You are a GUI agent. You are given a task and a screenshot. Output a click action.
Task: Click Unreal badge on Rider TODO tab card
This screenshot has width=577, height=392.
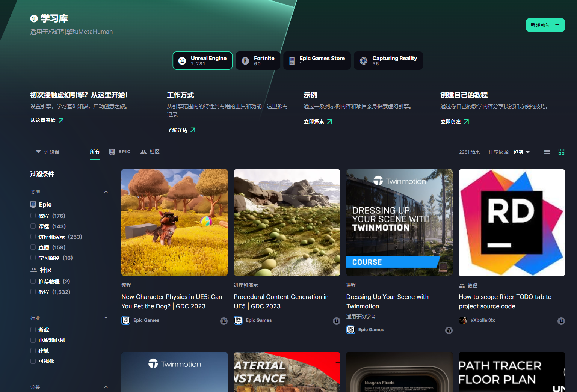pyautogui.click(x=561, y=321)
